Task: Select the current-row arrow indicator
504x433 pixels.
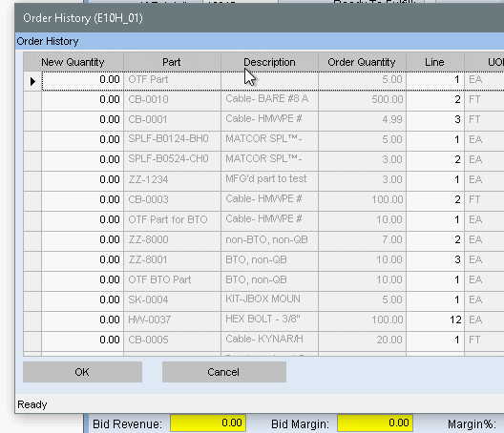Action: click(x=32, y=81)
